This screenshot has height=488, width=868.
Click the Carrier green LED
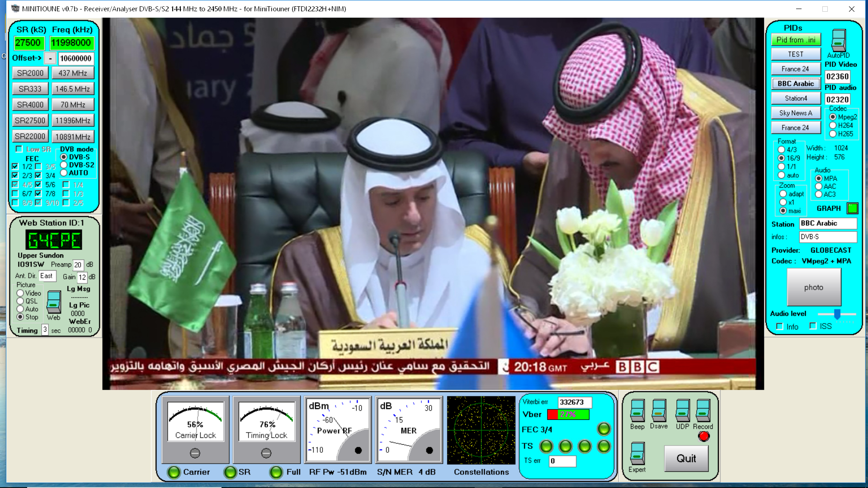[x=174, y=472]
